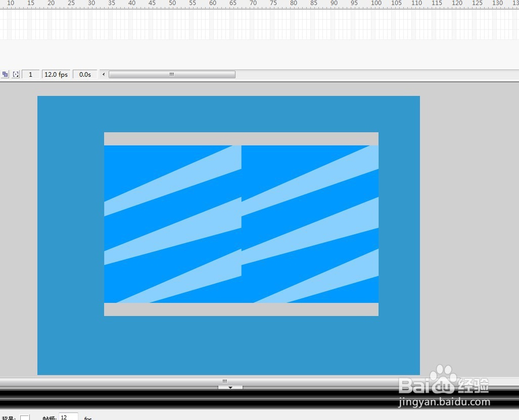Open the background color swatch
The image size is (519, 420).
[x=25, y=418]
